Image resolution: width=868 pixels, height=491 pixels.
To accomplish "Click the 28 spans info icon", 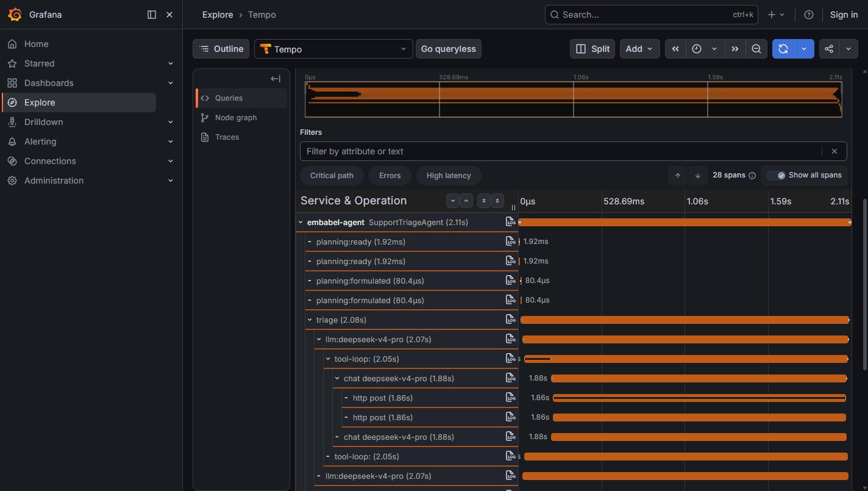I will pyautogui.click(x=752, y=176).
